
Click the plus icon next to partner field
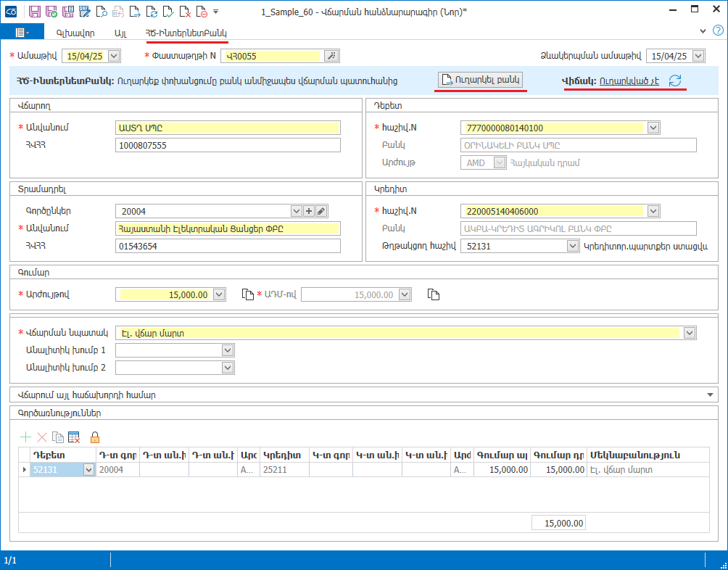pos(309,211)
